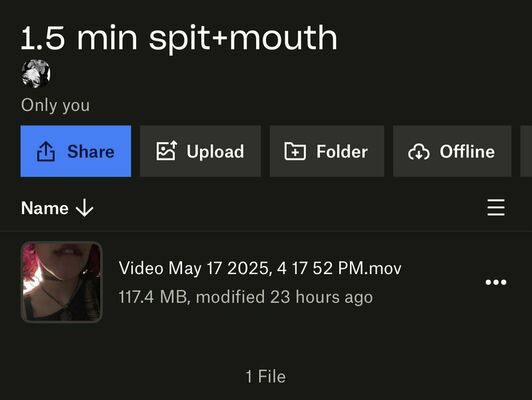Viewport: 532px width, 400px height.
Task: Tap the 117.4 MB modified details line
Action: pos(246,297)
